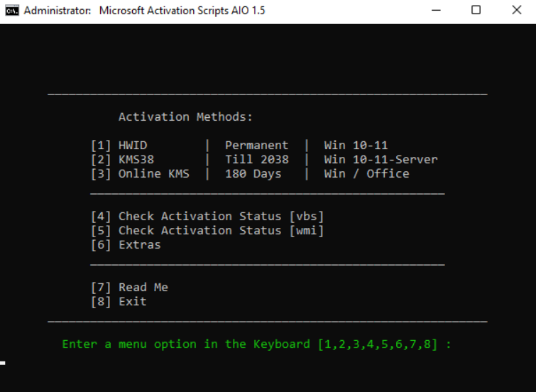Open the cmd icon in title bar
536x392 pixels.
pos(12,11)
